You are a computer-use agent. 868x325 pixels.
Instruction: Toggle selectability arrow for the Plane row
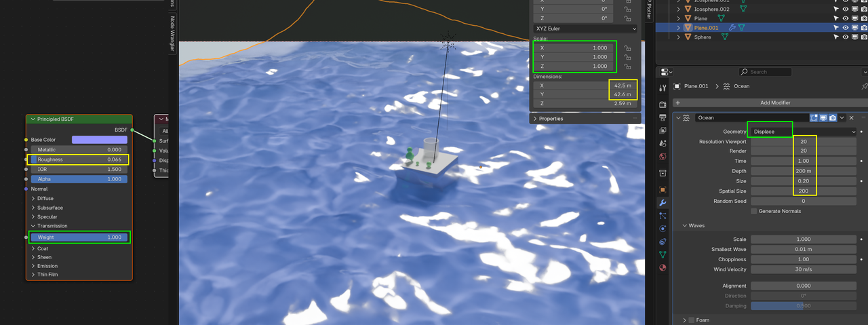(836, 18)
